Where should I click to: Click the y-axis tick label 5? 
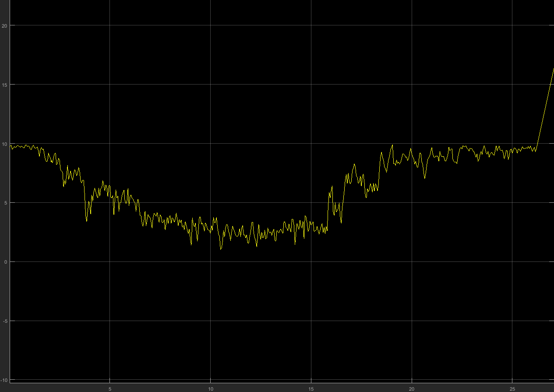tap(6, 203)
